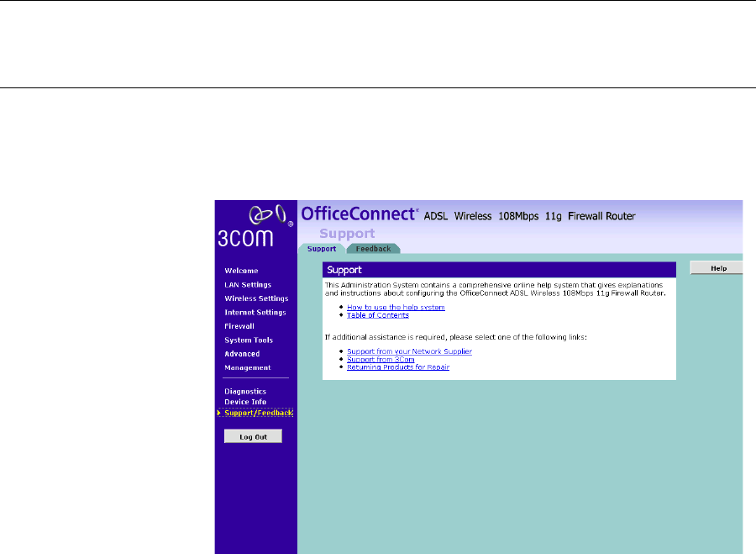Open 'Returning Products for Repair' link
Screen dimensions: 756x554
(x=398, y=367)
